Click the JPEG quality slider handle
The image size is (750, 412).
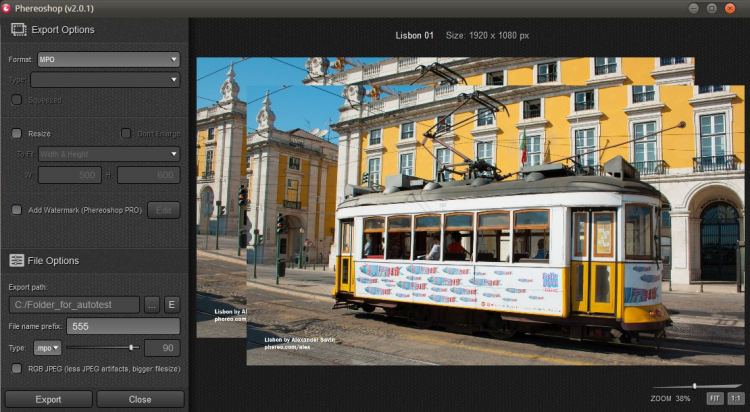[131, 347]
